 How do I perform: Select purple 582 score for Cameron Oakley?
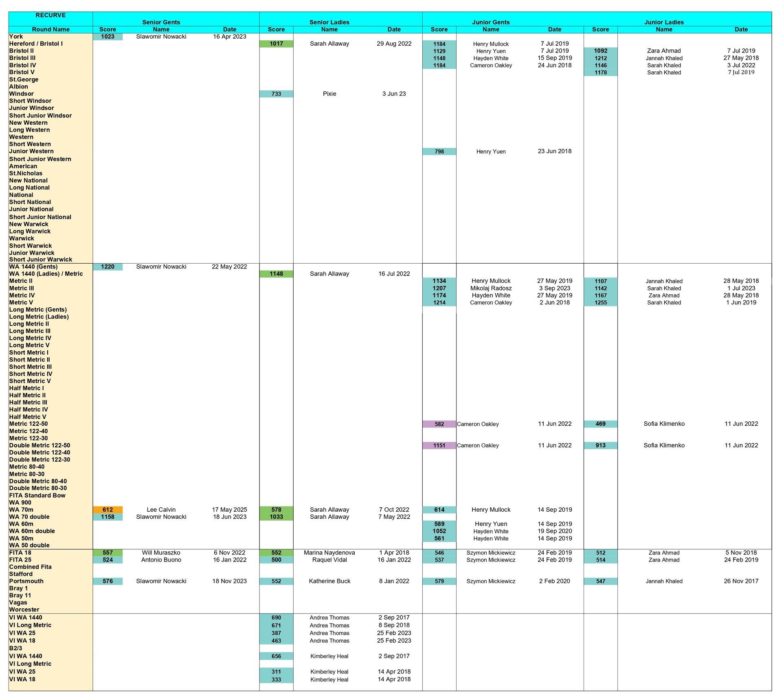tap(439, 424)
